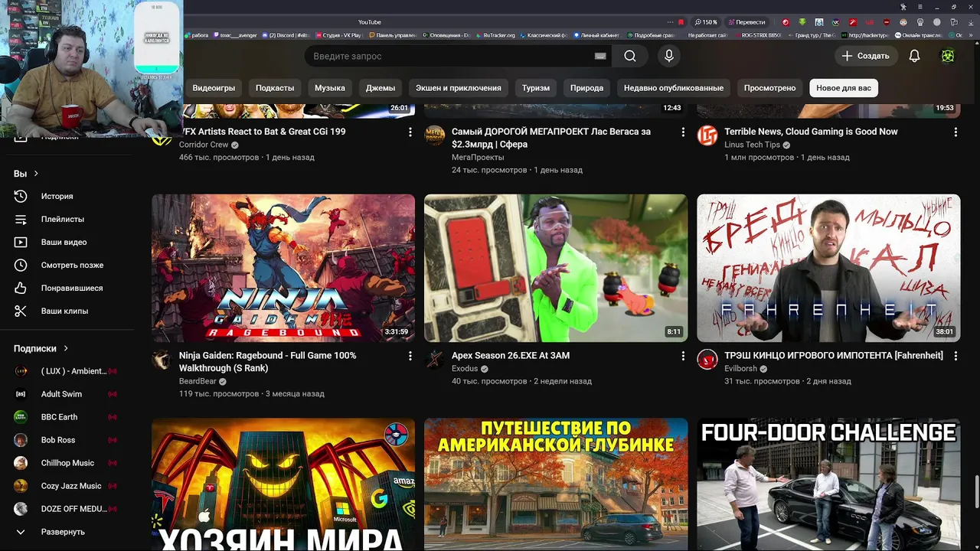Viewport: 980px width, 551px height.
Task: Select the Экшен и приключения chip
Action: pos(459,88)
